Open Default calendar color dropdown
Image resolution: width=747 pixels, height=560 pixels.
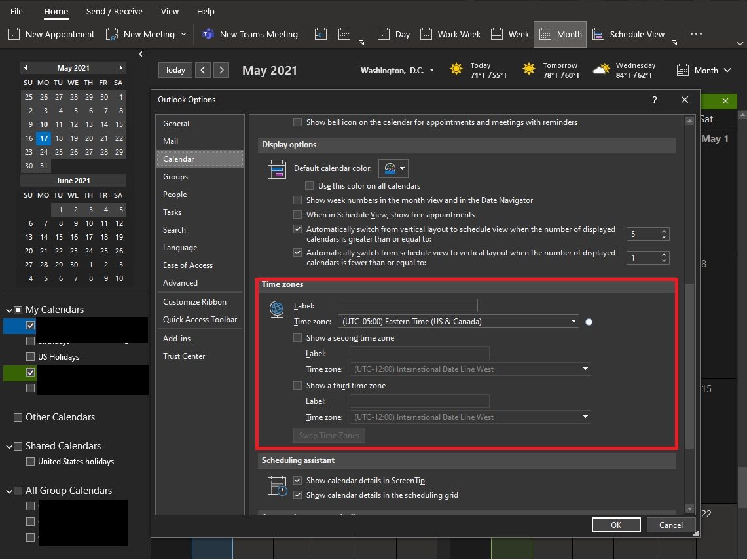393,168
